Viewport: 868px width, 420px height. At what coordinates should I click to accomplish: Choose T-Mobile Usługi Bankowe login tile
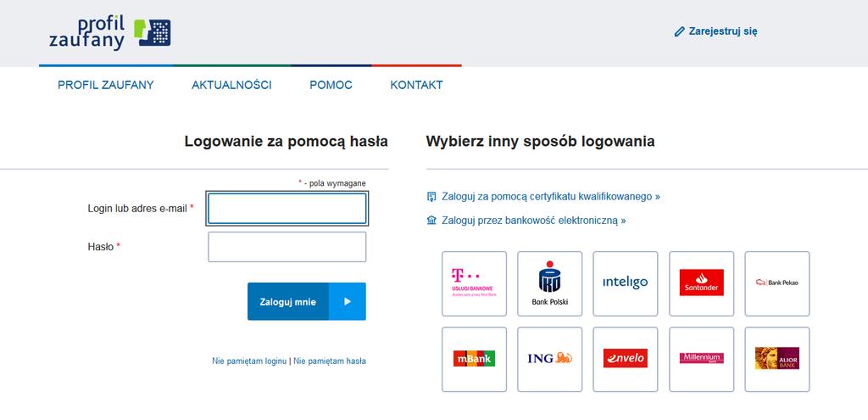click(x=474, y=283)
